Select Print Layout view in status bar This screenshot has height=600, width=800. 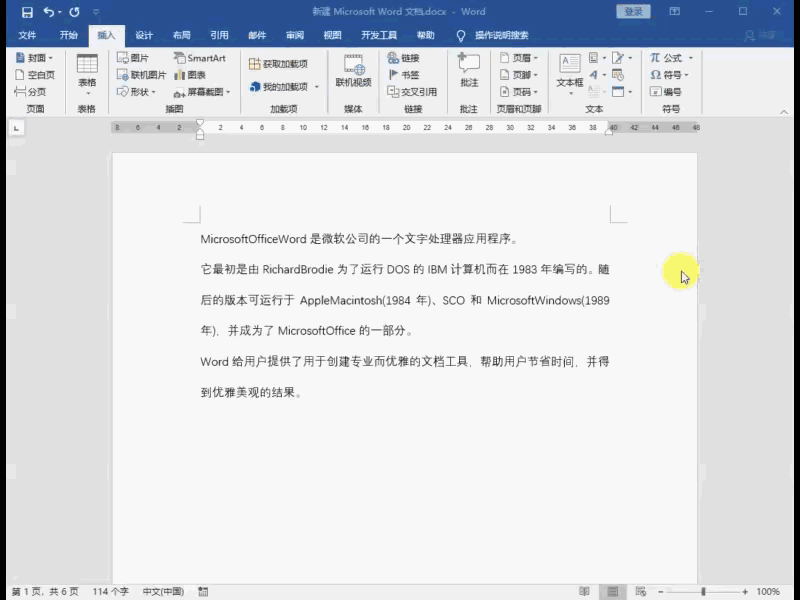pos(613,592)
